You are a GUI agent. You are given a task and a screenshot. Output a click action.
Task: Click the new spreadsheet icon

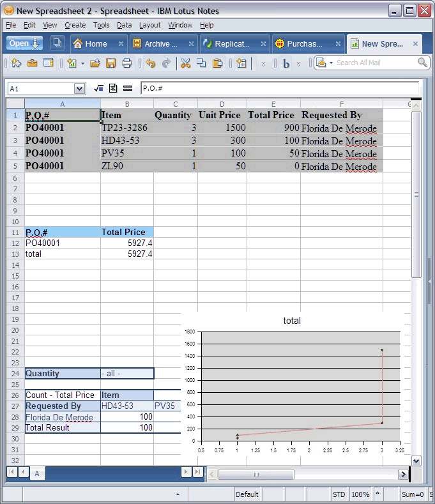point(72,63)
